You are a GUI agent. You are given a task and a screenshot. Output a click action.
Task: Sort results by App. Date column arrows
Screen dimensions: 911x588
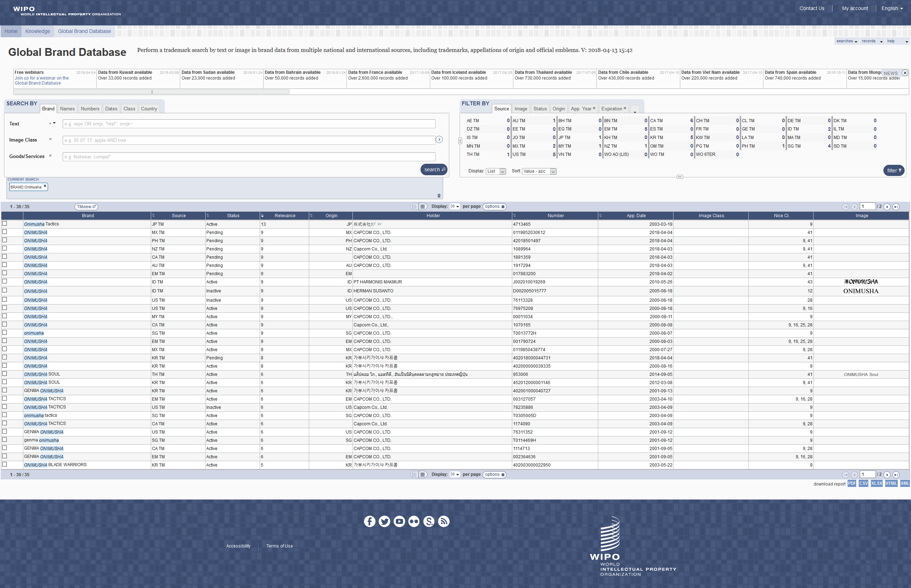(x=600, y=216)
